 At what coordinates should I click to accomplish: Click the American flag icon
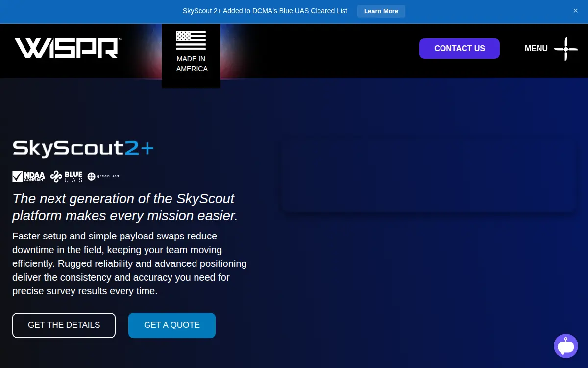click(191, 40)
